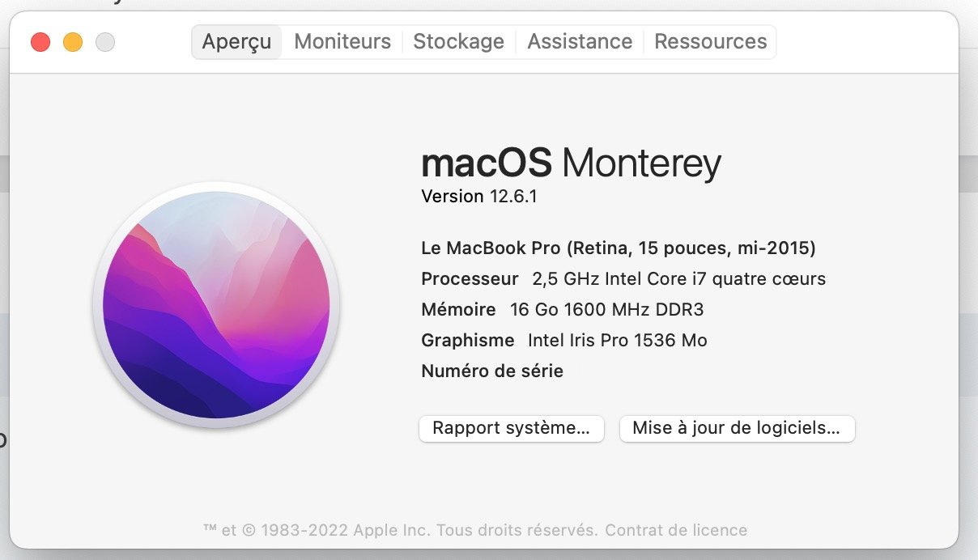Select the Assistance tab

coord(579,41)
